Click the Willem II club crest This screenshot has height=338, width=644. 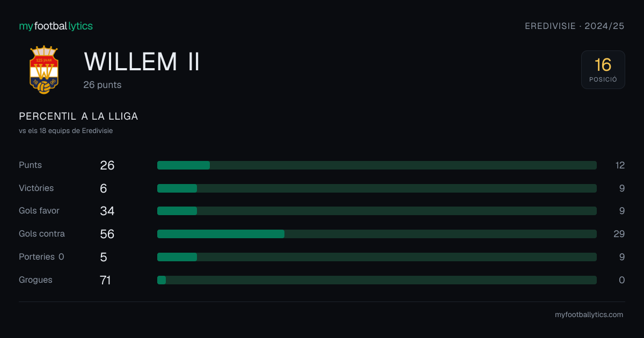tap(44, 70)
